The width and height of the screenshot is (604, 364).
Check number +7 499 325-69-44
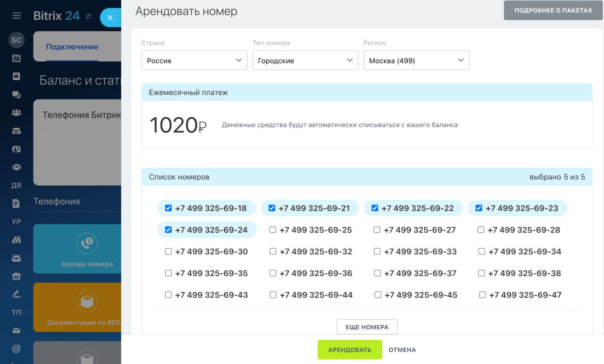(273, 295)
